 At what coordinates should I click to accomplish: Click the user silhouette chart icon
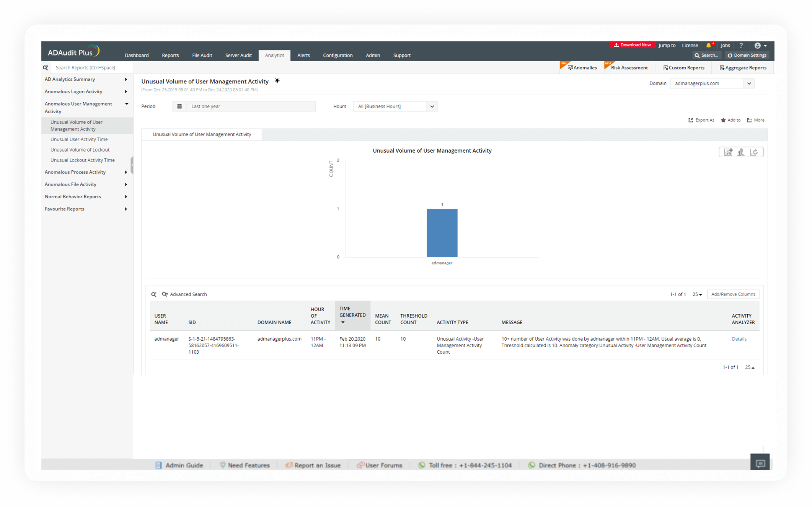click(x=741, y=152)
